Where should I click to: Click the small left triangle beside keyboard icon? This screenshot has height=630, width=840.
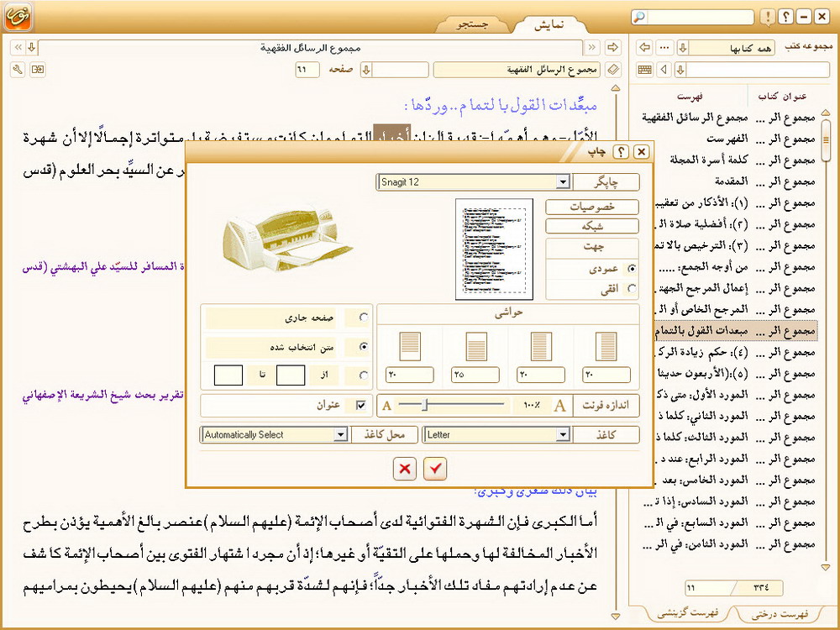pyautogui.click(x=664, y=69)
